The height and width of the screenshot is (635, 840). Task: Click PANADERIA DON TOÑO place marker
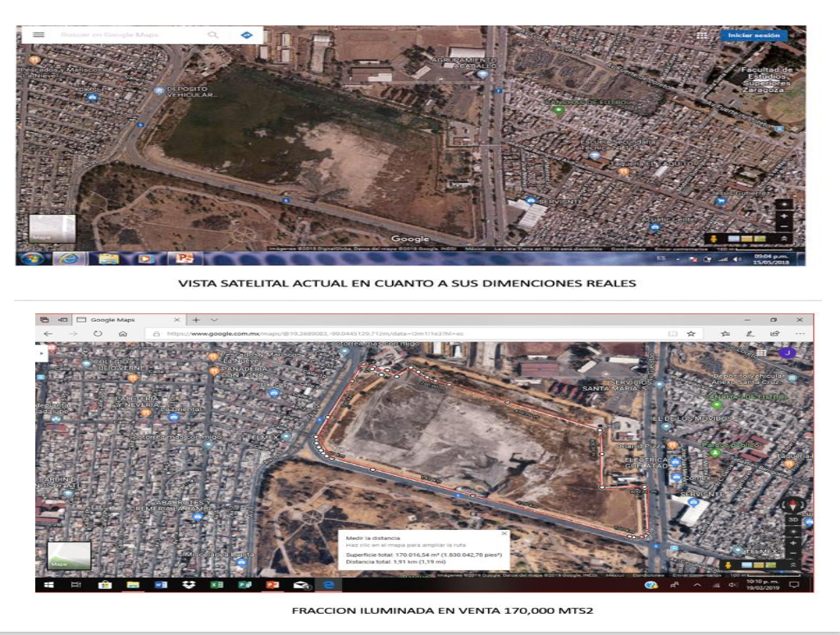coord(214,371)
